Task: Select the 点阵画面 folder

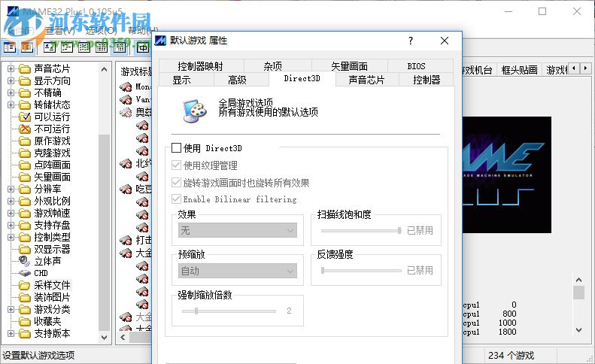Action: (x=52, y=165)
